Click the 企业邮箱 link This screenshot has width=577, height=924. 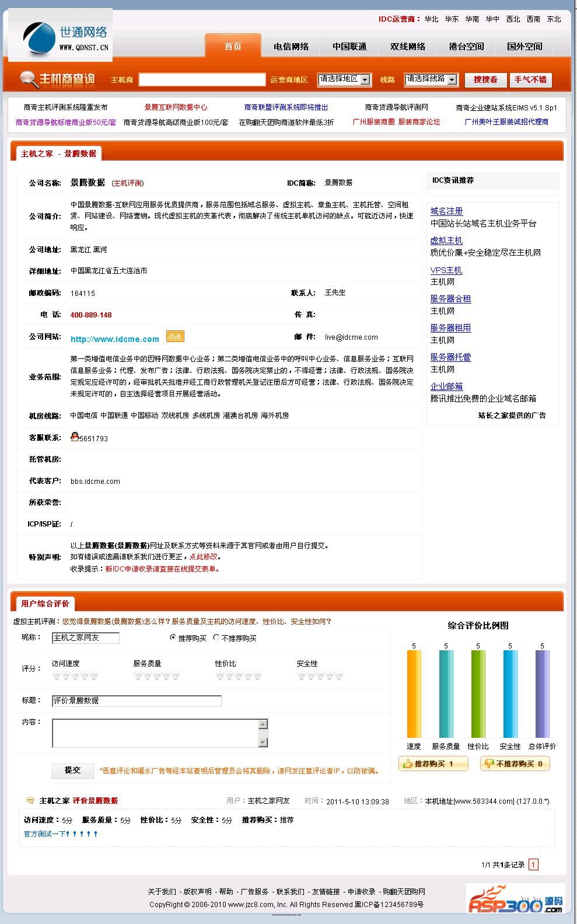tap(446, 386)
